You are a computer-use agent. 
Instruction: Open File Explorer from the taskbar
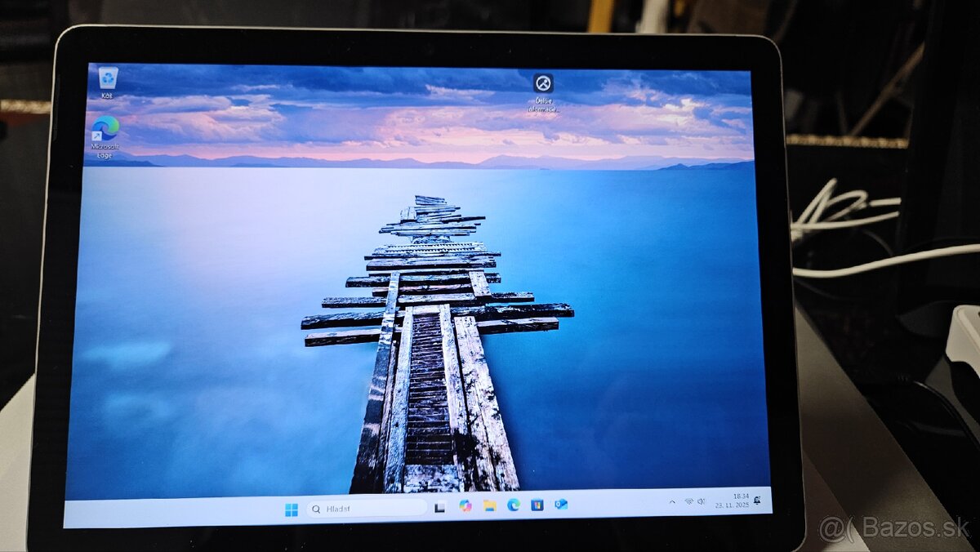[x=489, y=505]
